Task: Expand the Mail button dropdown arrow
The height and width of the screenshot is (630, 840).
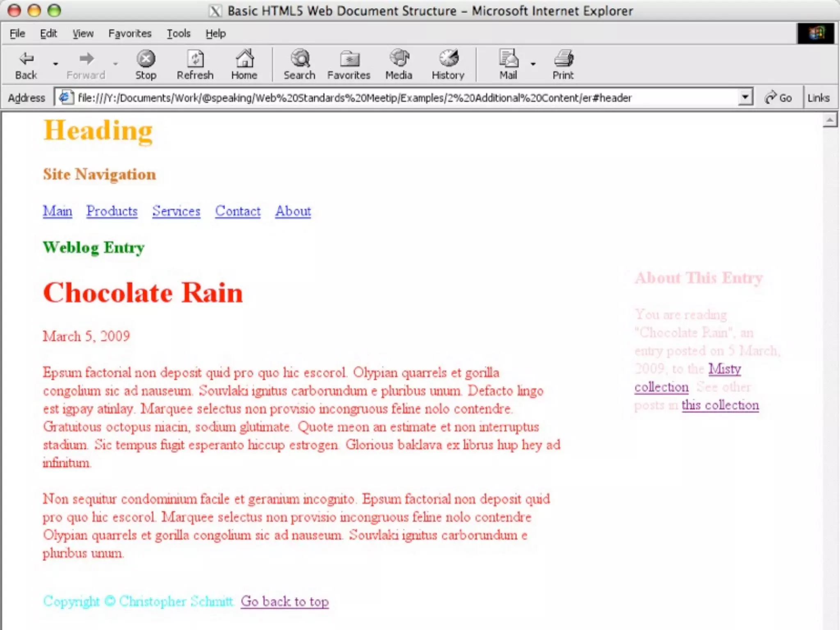Action: (x=533, y=64)
